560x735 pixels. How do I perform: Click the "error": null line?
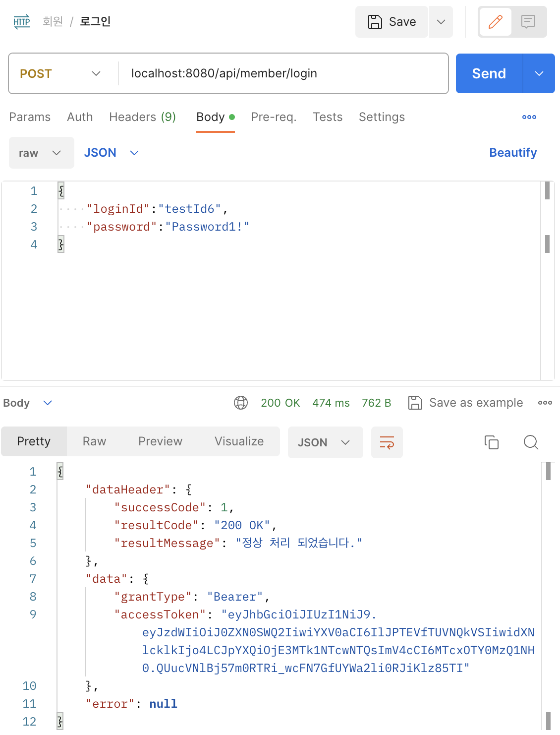[x=131, y=704]
